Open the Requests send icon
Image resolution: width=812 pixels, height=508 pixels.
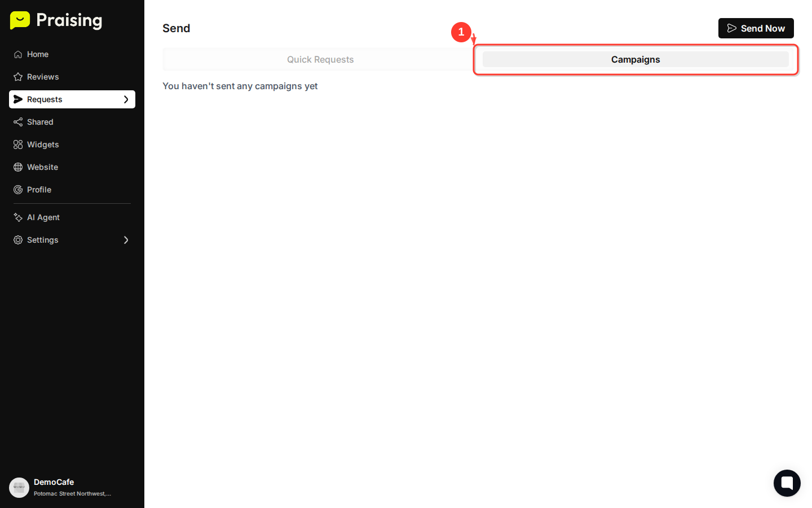point(17,99)
